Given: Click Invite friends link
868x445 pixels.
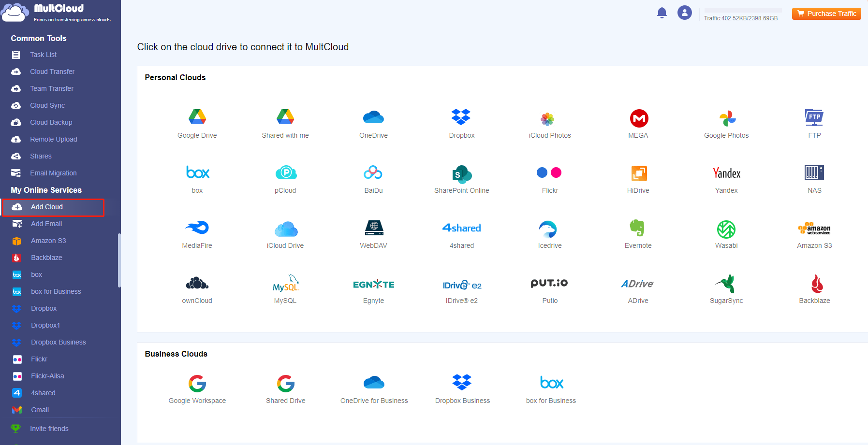Looking at the screenshot, I should [x=49, y=429].
